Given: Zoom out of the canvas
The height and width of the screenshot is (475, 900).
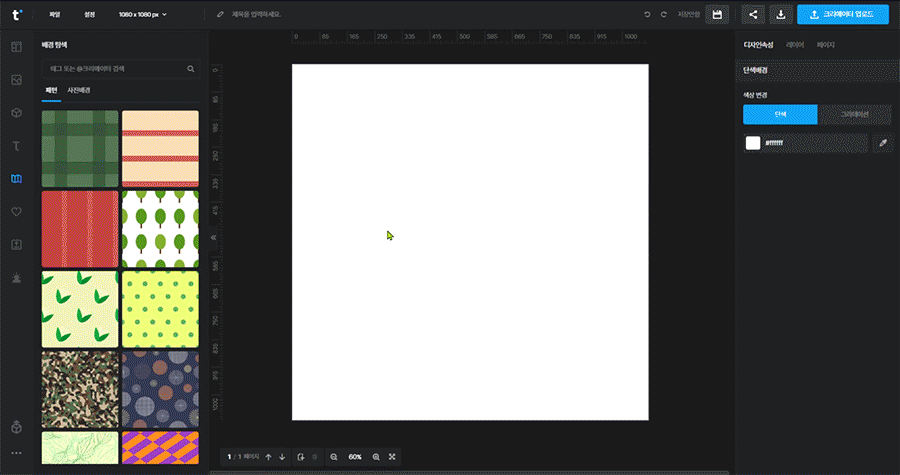Looking at the screenshot, I should pos(334,457).
